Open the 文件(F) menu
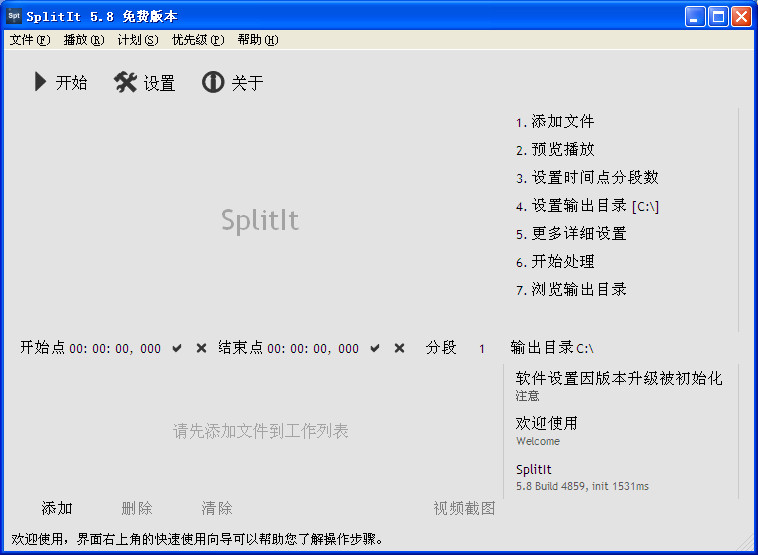Viewport: 758px width, 555px height. click(30, 40)
